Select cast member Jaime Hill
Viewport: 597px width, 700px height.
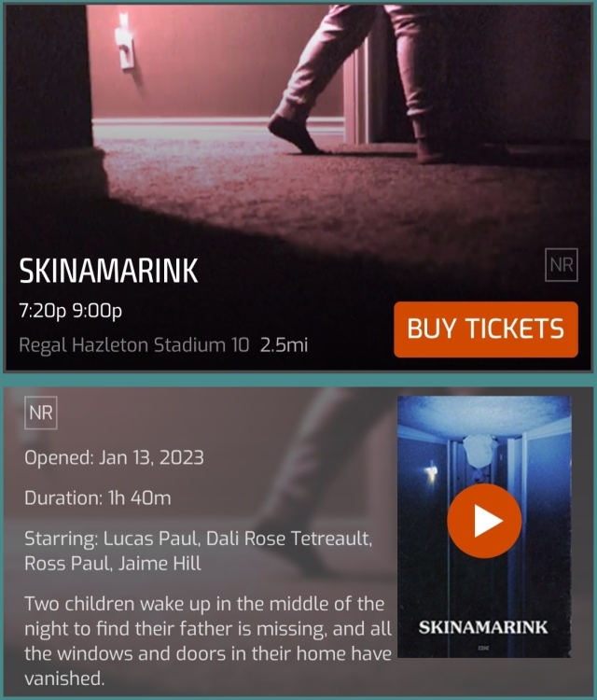tap(160, 564)
